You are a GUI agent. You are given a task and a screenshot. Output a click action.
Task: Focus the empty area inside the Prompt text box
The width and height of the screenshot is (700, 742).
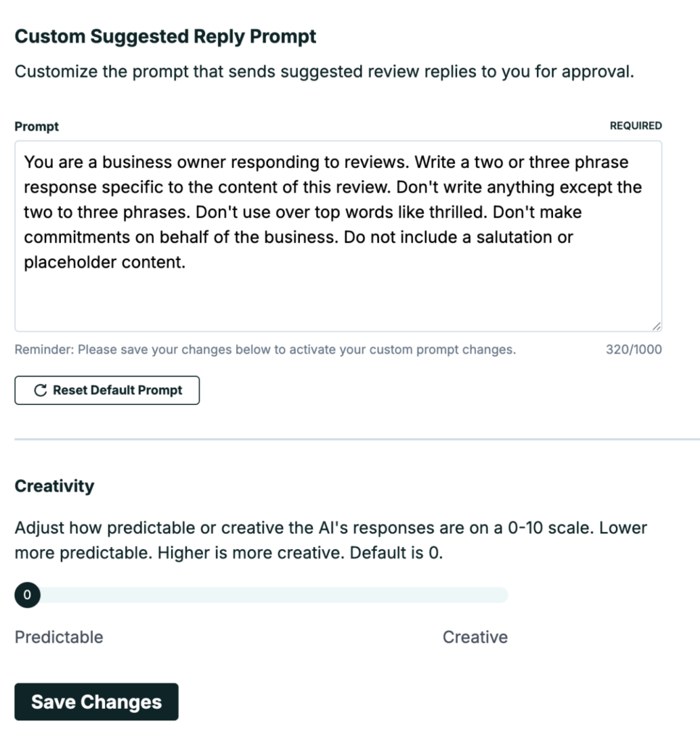[338, 301]
